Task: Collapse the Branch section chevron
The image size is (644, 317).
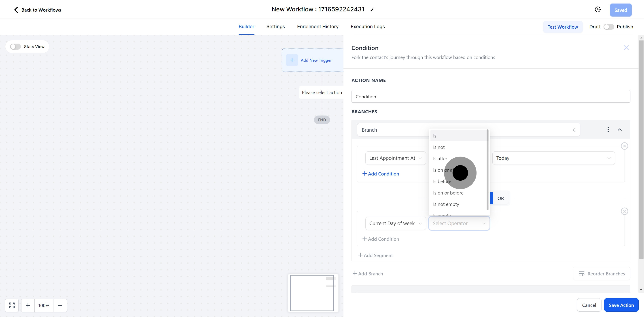Action: pyautogui.click(x=619, y=130)
